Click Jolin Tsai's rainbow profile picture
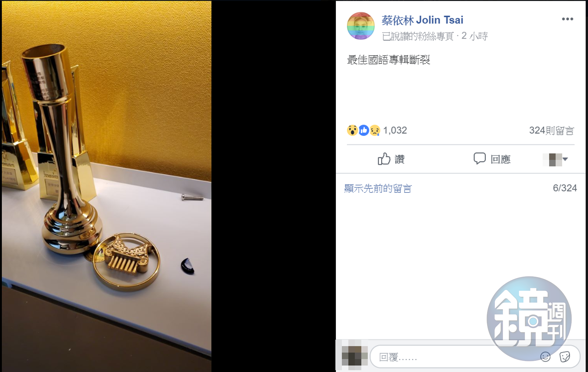Screen dimensions: 588x372 [361, 26]
